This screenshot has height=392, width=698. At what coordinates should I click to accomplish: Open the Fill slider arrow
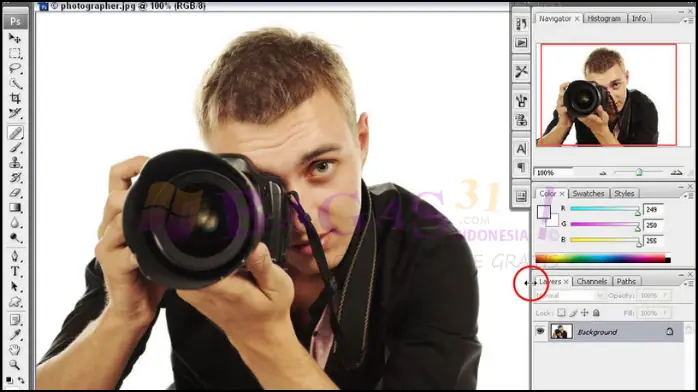666,313
